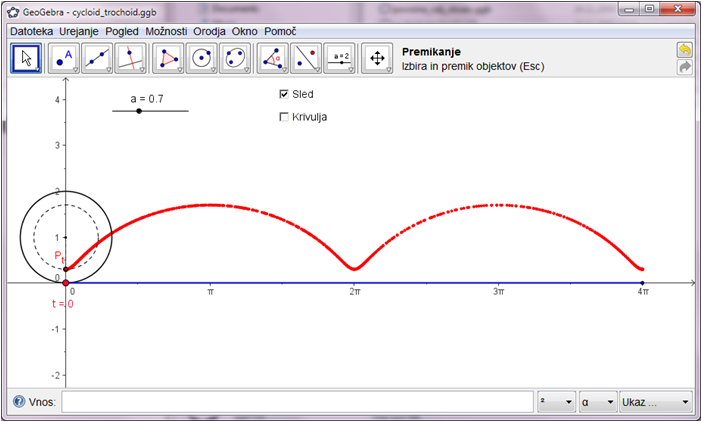Click the 2π axis label

[x=355, y=292]
